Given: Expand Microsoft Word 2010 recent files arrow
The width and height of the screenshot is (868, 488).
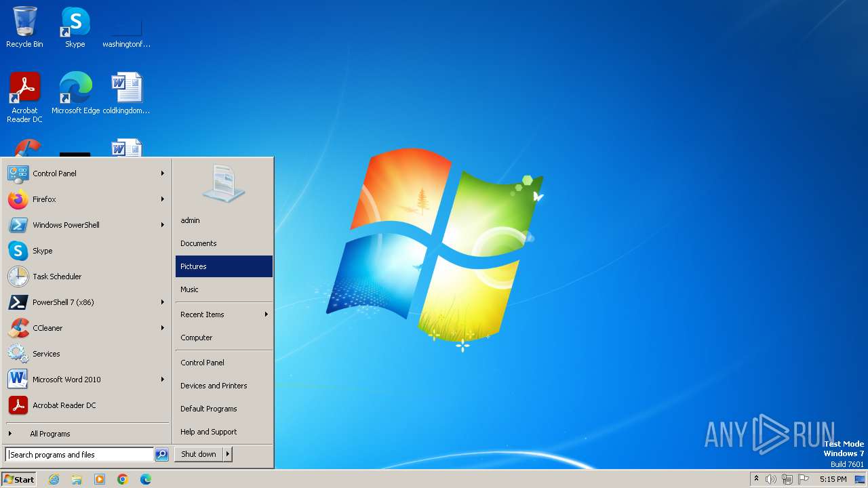Looking at the screenshot, I should point(163,380).
